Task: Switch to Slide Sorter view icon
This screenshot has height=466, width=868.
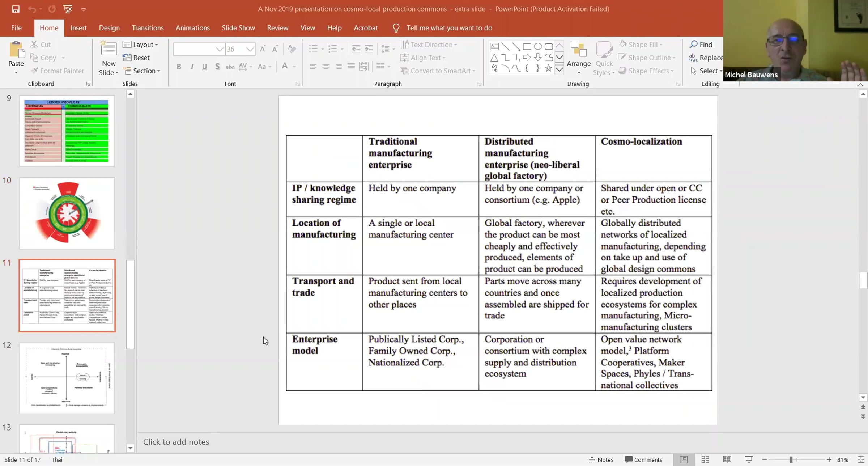Action: click(x=705, y=459)
